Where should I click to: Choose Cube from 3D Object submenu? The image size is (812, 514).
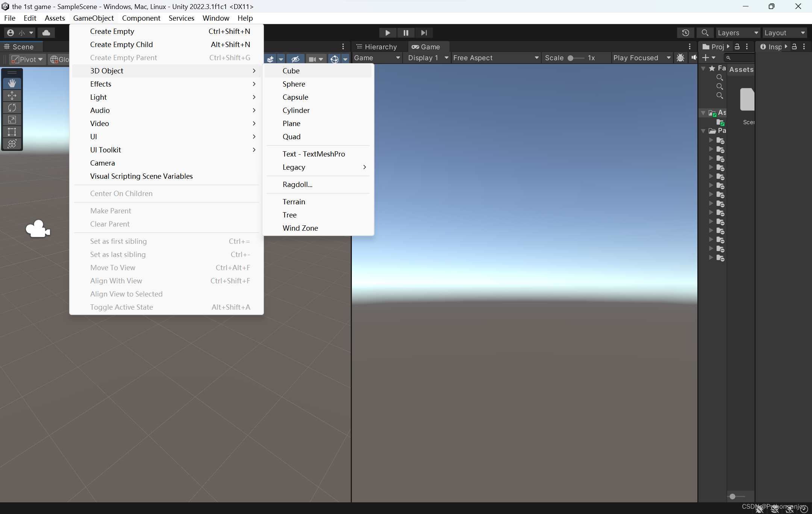click(x=318, y=71)
